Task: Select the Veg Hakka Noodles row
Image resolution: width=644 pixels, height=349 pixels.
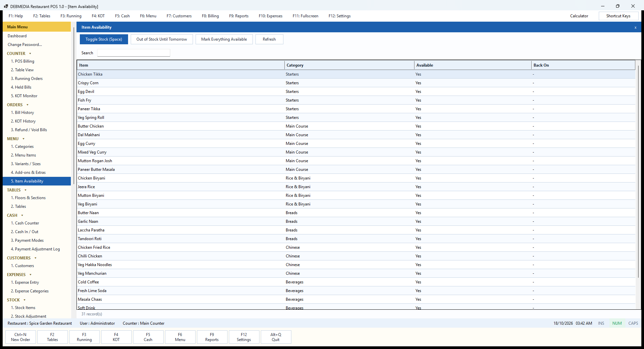Action: [356, 265]
